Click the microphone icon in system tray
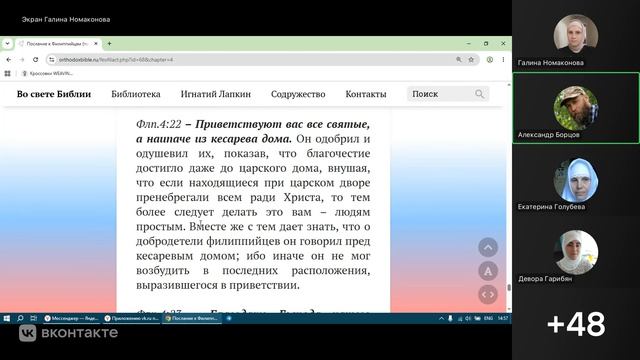Image resolution: width=640 pixels, height=360 pixels. click(450, 318)
